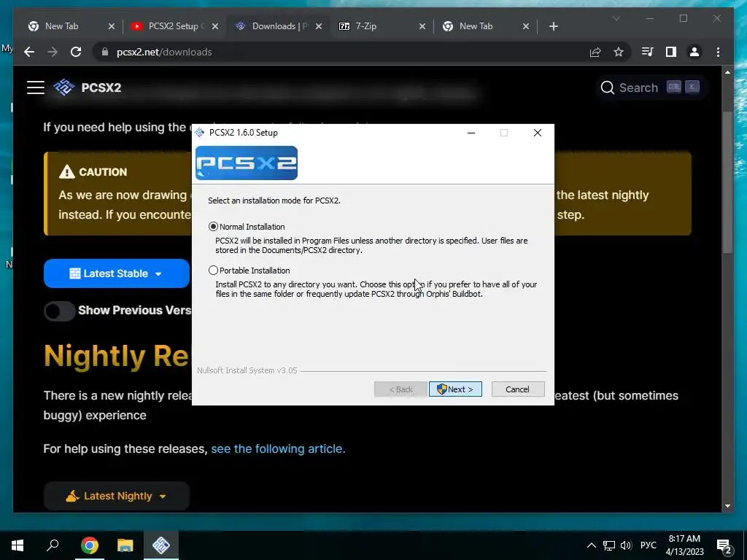
Task: Choose Portable Installation option
Action: tap(214, 271)
